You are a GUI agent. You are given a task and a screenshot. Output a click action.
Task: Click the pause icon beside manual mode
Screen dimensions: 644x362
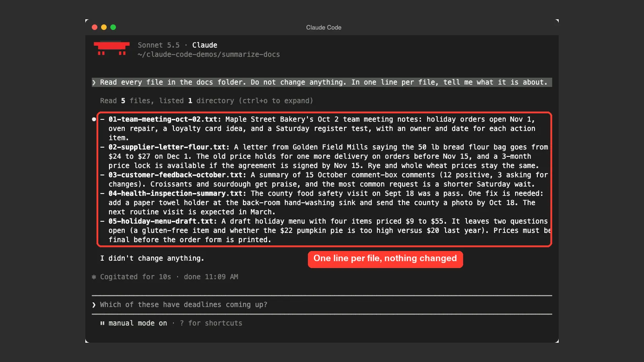click(102, 323)
